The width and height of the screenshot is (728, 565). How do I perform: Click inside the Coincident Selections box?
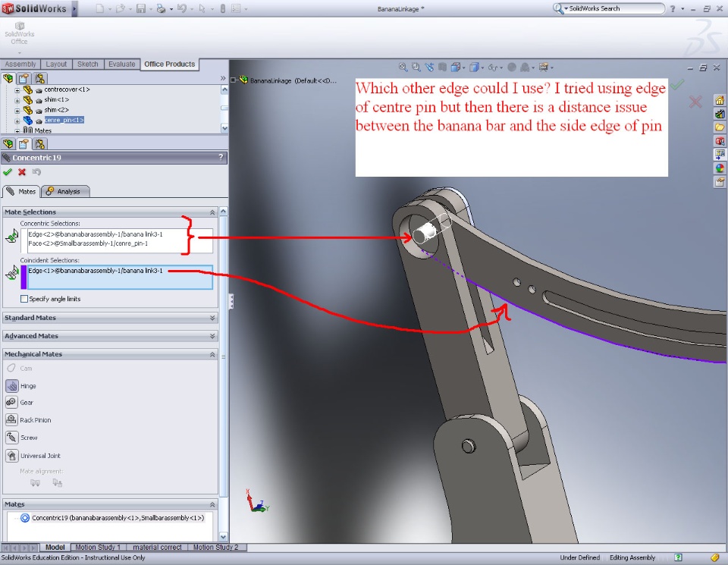click(x=120, y=277)
